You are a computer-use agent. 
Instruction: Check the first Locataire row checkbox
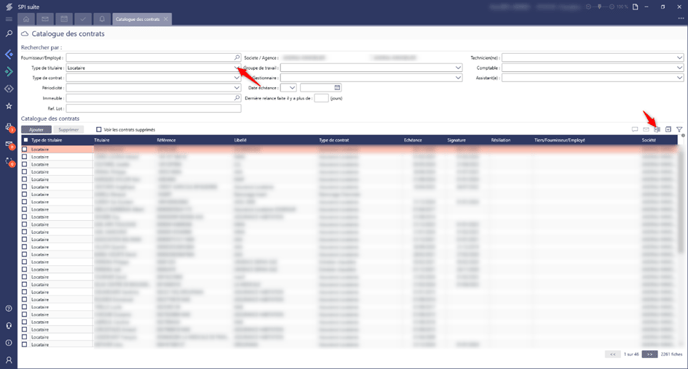[25, 149]
